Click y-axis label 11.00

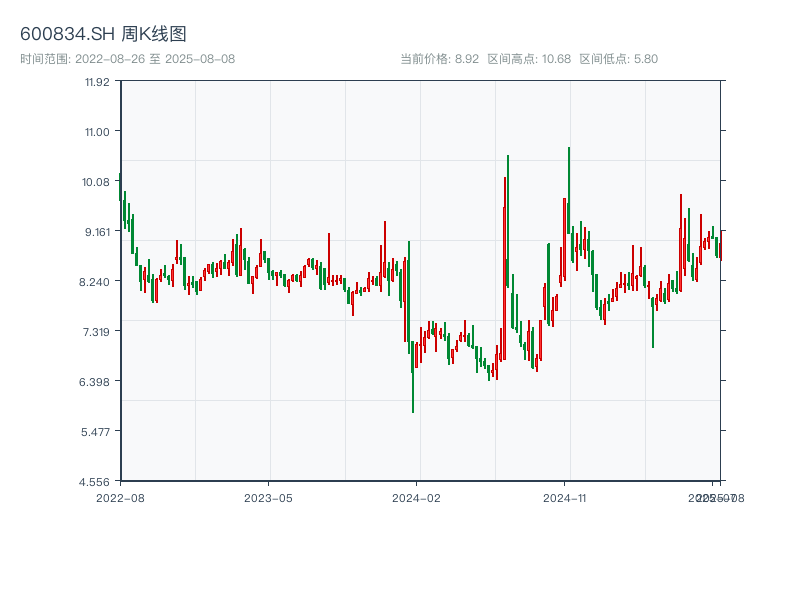coord(97,132)
